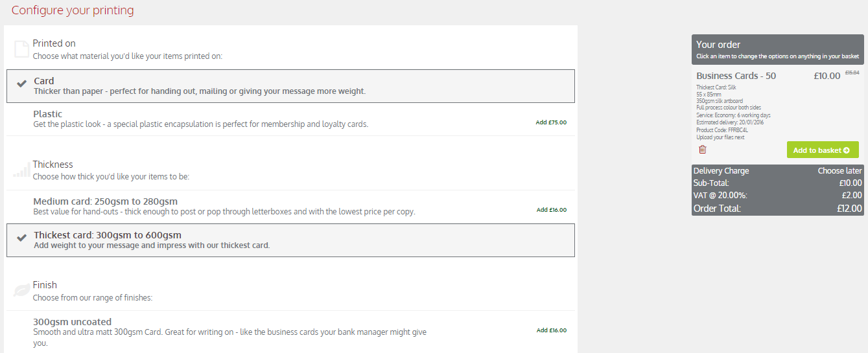Click the Your order panel header
Viewport: 868px width, 353px height.
pos(778,49)
